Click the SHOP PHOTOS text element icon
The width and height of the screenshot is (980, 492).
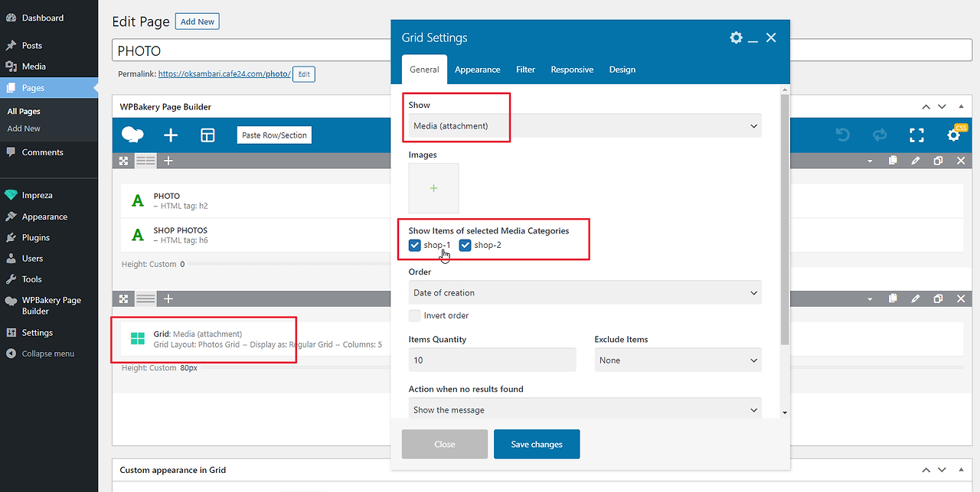[x=138, y=235]
